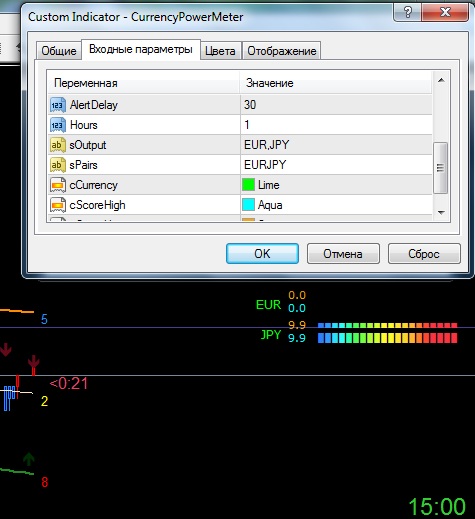Select the sPairs variable name

(x=83, y=165)
